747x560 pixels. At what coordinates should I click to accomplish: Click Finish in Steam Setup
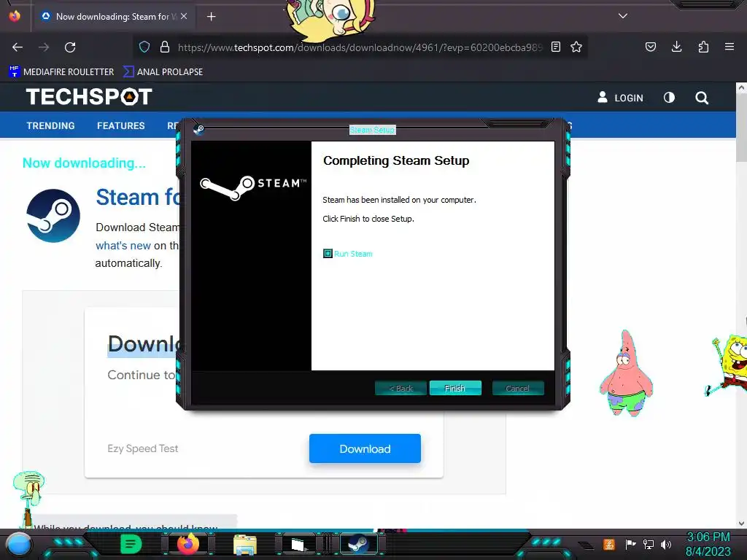[x=455, y=388]
